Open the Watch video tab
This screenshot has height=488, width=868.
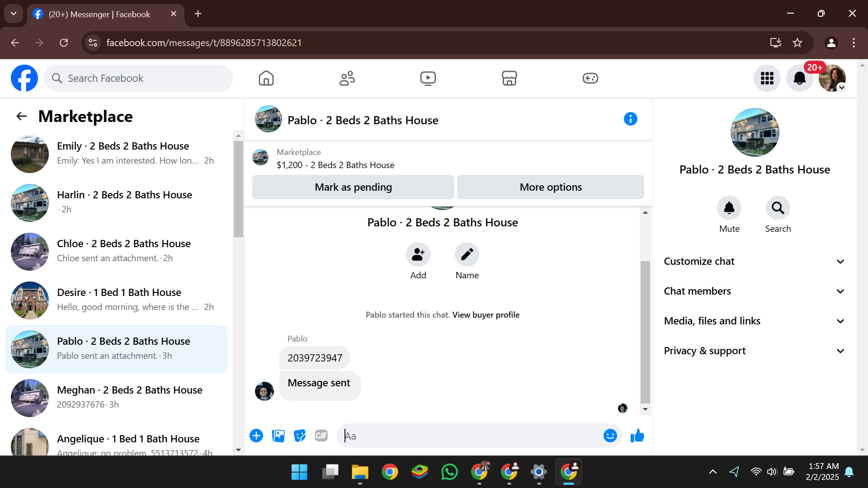428,78
